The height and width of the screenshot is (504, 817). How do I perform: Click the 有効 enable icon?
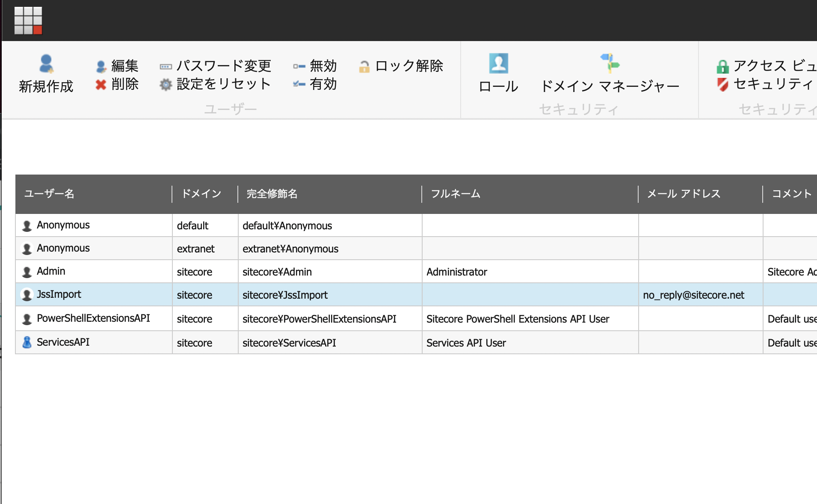(x=299, y=84)
